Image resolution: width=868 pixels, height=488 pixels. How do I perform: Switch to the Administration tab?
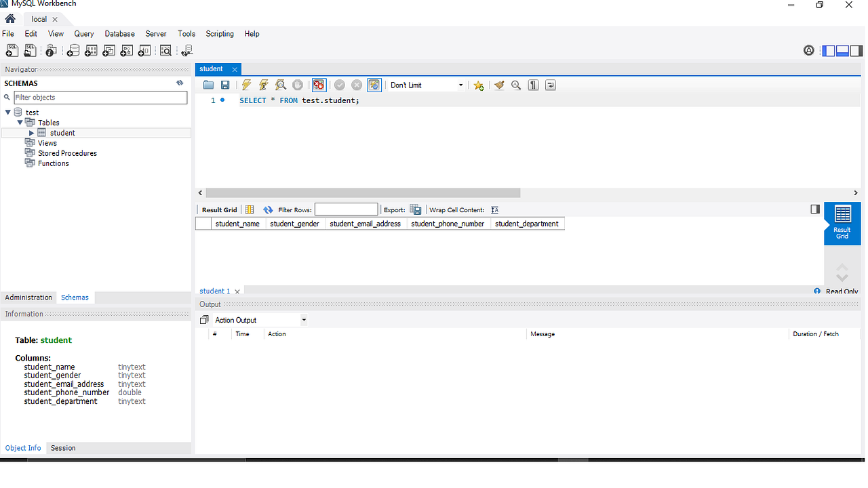(28, 298)
